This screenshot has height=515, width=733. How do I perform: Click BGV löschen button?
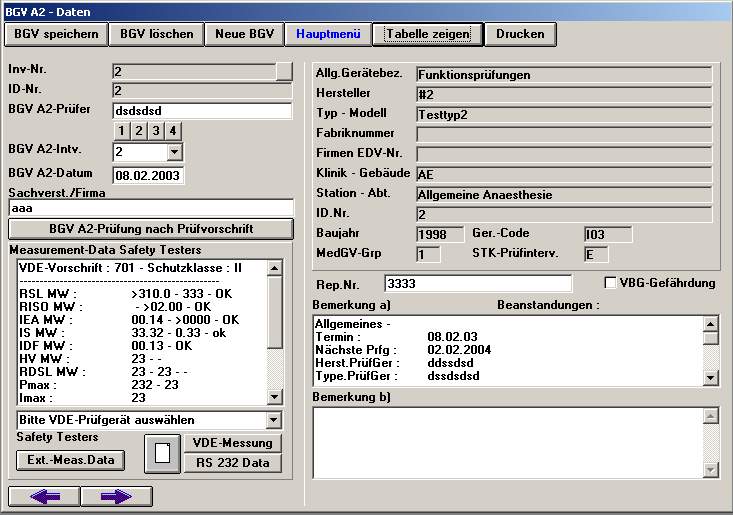(157, 34)
